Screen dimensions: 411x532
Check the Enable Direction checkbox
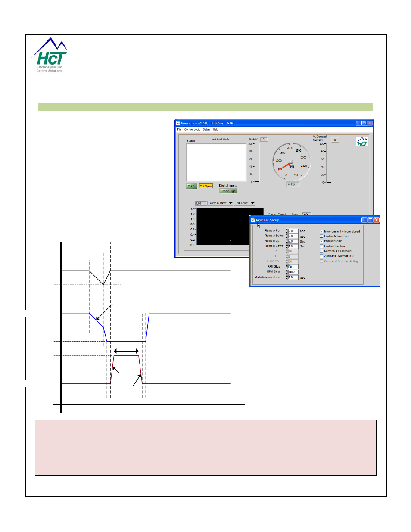click(321, 246)
